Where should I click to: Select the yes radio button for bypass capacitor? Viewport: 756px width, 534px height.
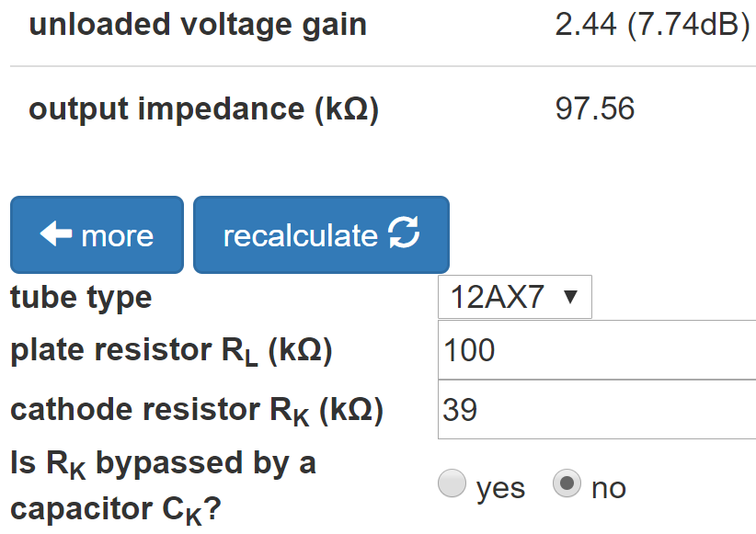[x=452, y=483]
